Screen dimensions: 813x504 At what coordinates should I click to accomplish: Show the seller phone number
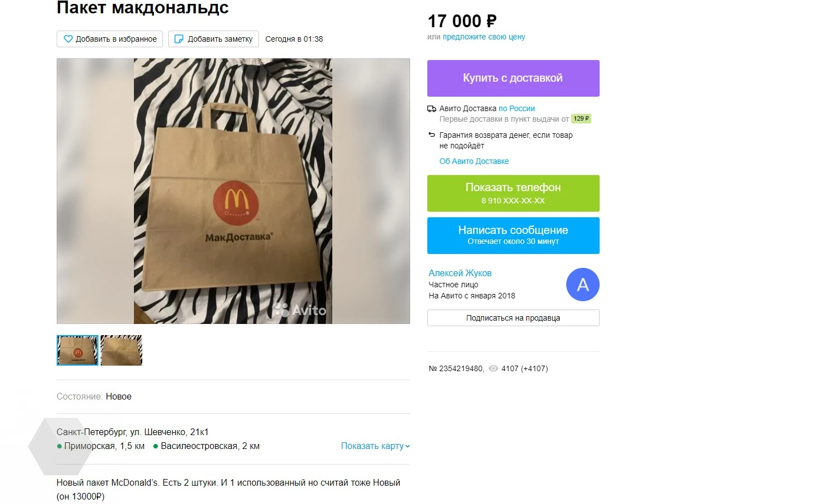(x=513, y=193)
